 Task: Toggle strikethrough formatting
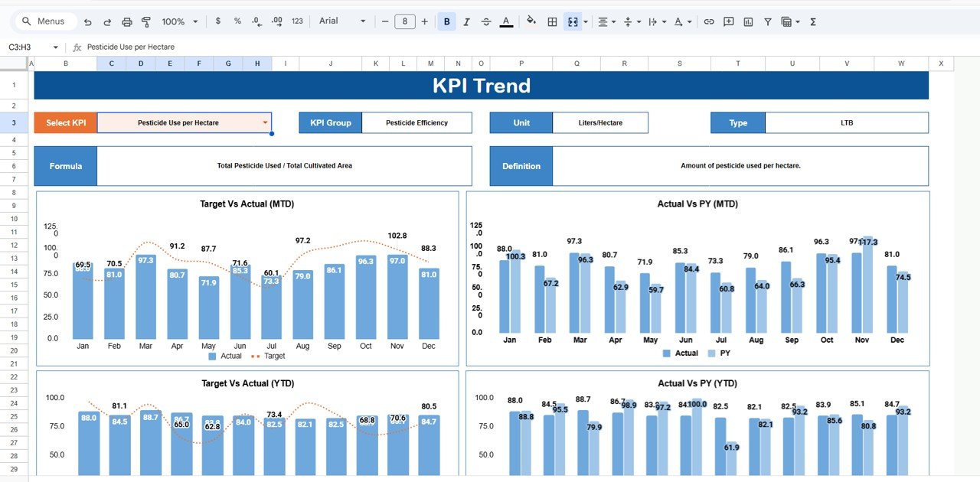click(x=486, y=21)
